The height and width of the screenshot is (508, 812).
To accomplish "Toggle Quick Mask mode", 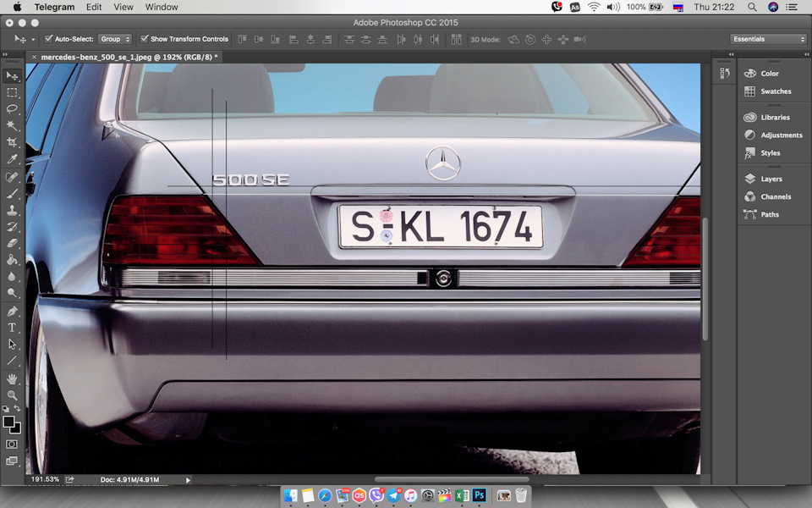I will pos(11,444).
